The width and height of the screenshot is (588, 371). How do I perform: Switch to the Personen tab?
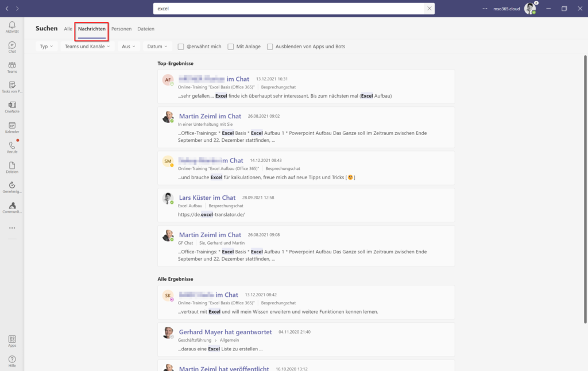click(122, 29)
